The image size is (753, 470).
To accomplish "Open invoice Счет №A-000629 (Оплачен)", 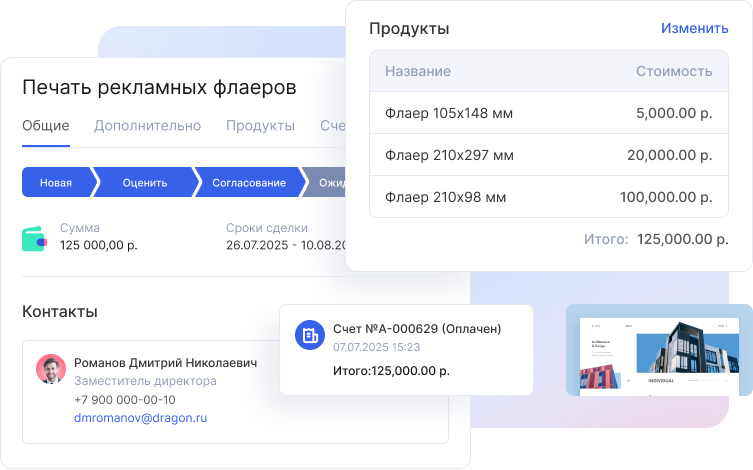I will [x=417, y=329].
